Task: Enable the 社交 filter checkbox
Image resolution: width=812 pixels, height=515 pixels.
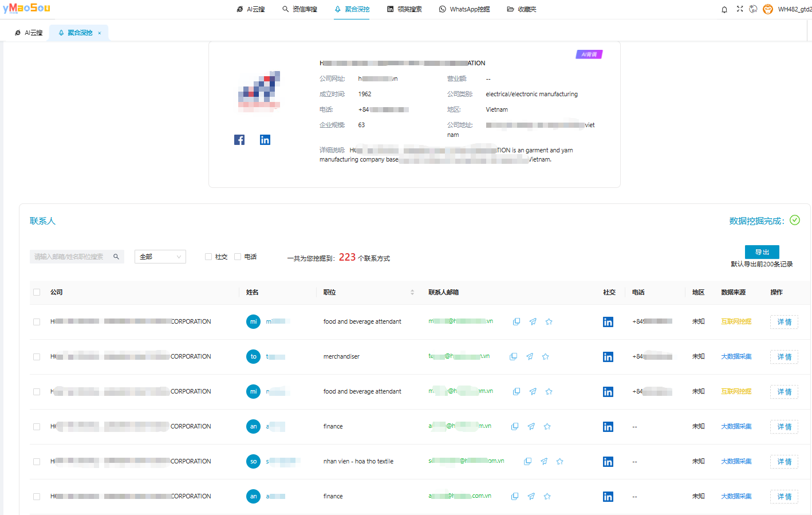Action: pyautogui.click(x=208, y=257)
